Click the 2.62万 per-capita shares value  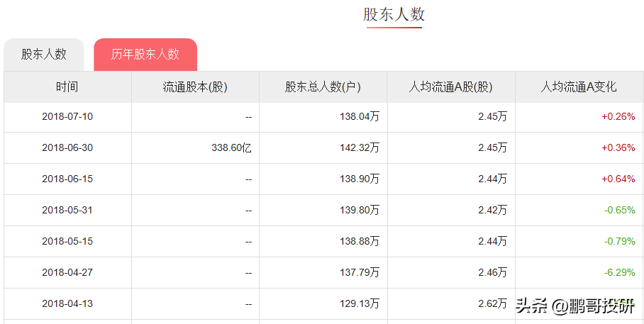tap(492, 304)
